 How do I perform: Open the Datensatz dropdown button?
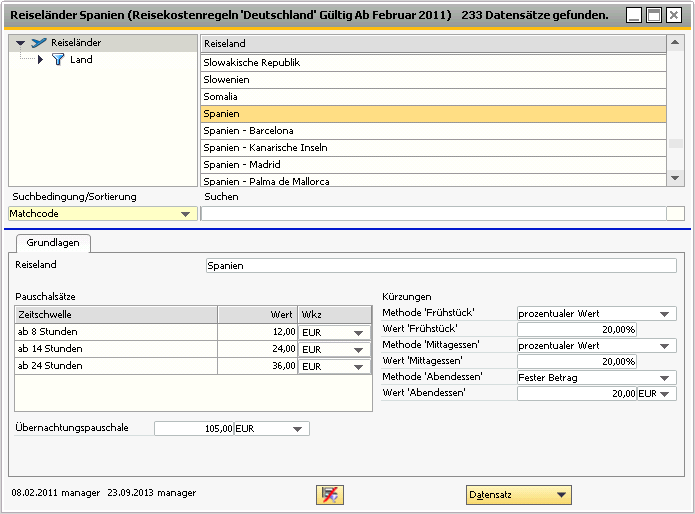pyautogui.click(x=518, y=495)
